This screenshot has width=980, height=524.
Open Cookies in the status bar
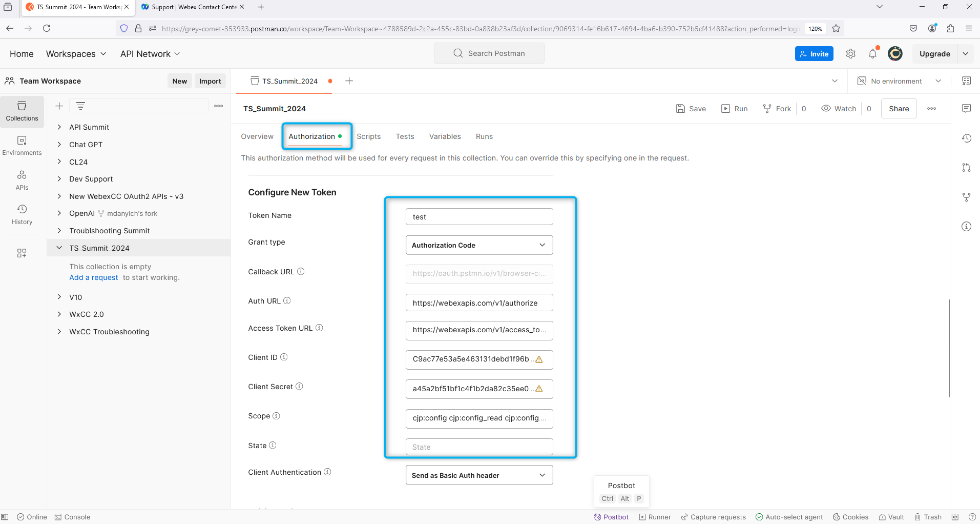[850, 517]
